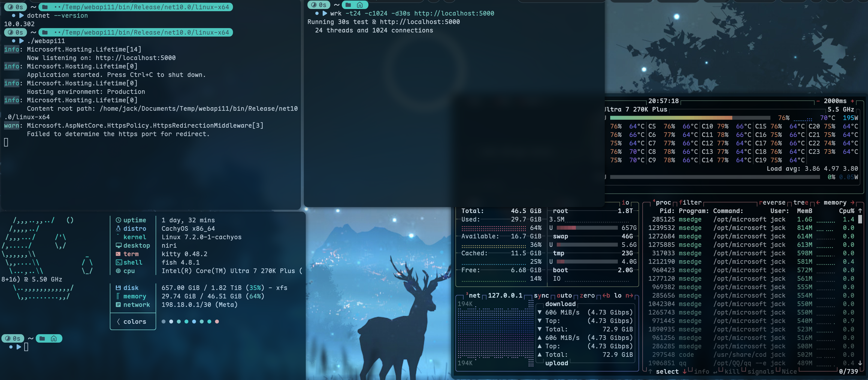Click the cursor below the webapi11 warn message
The height and width of the screenshot is (380, 868).
[x=6, y=142]
